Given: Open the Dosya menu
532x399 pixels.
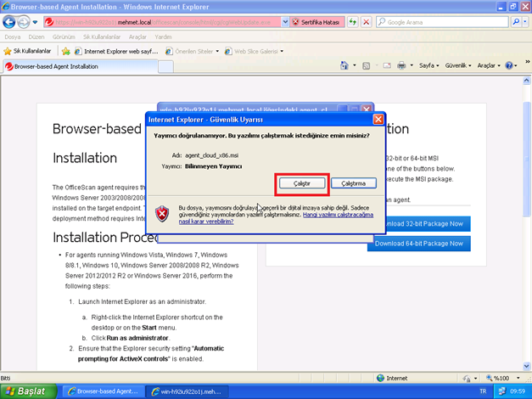Looking at the screenshot, I should click(13, 37).
